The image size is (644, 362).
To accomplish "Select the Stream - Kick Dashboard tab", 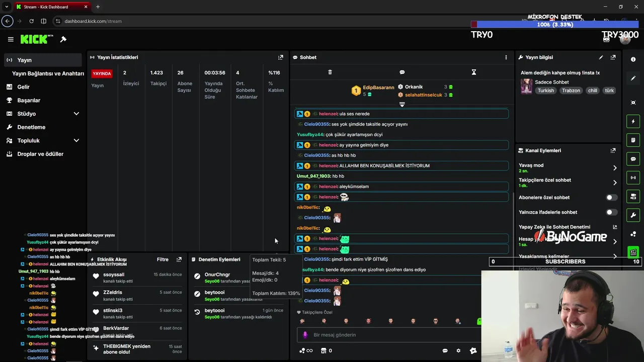I will (x=51, y=7).
